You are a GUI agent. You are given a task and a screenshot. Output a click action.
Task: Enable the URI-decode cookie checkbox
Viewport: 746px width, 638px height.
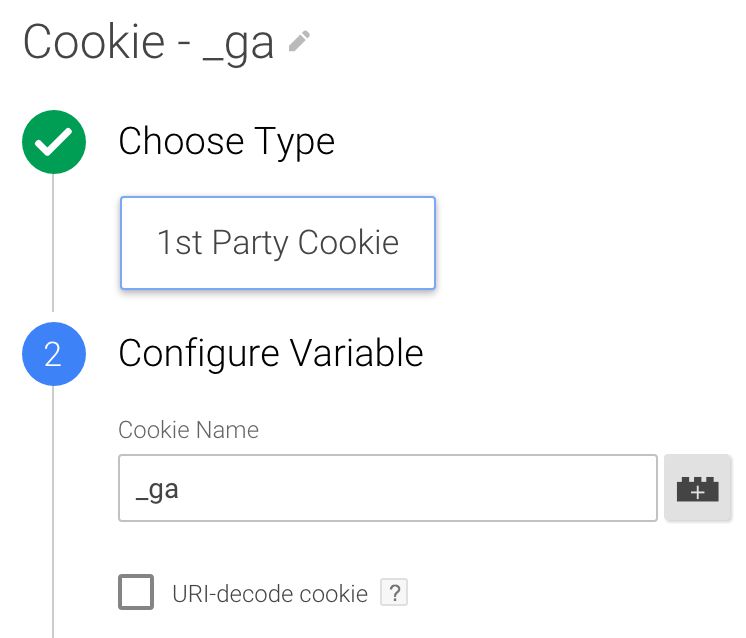(136, 592)
